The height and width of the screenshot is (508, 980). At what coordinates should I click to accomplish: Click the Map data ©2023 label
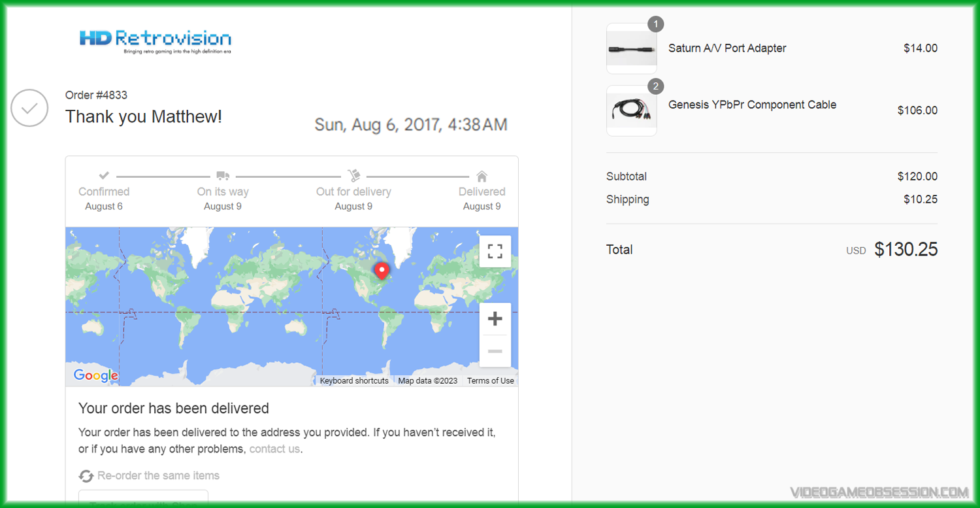[x=427, y=381]
